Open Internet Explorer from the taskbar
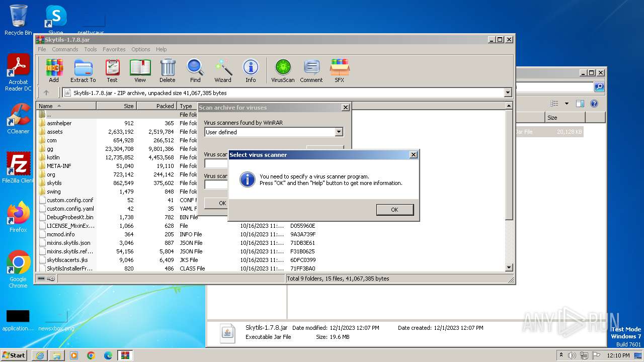 coord(40,355)
